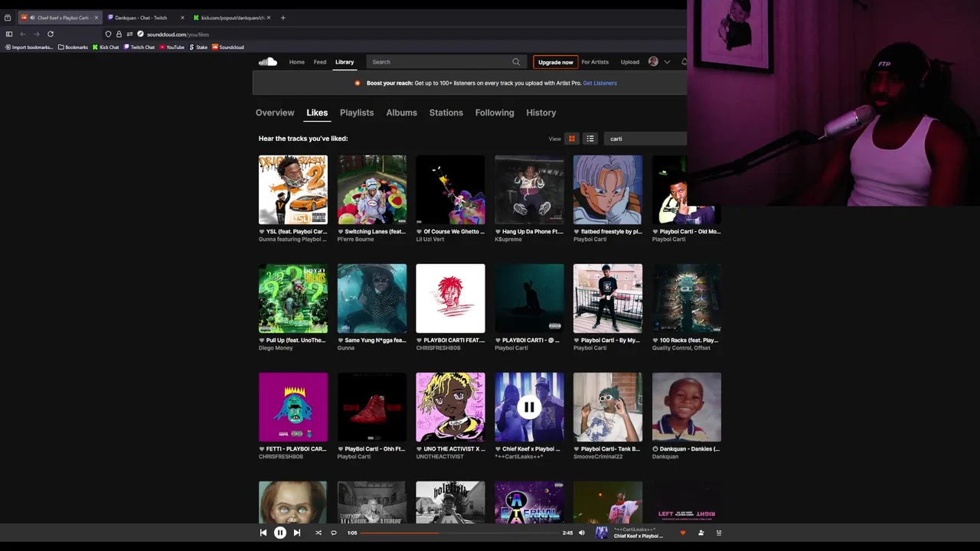Follow the Get Listeners link
The height and width of the screenshot is (551, 980).
coord(599,83)
